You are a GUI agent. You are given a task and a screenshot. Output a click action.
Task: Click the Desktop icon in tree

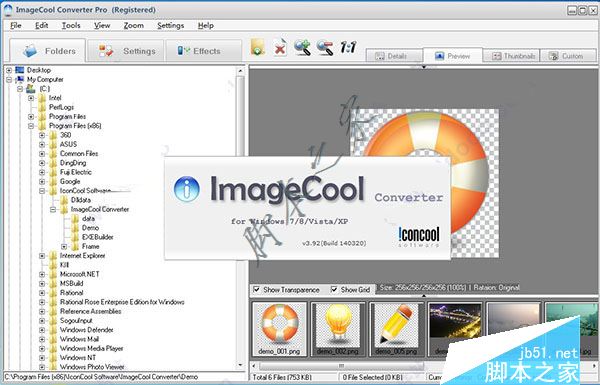pos(20,70)
